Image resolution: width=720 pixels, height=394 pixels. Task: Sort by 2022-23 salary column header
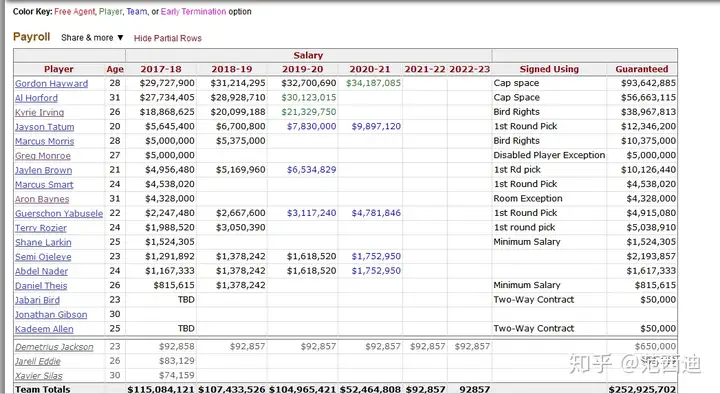click(x=469, y=69)
